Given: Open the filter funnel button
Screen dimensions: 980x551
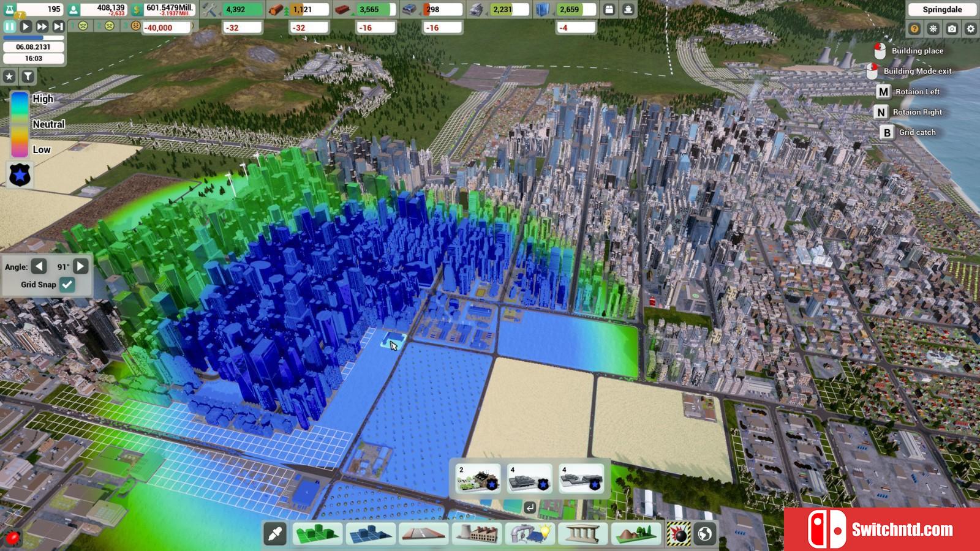Looking at the screenshot, I should click(28, 77).
